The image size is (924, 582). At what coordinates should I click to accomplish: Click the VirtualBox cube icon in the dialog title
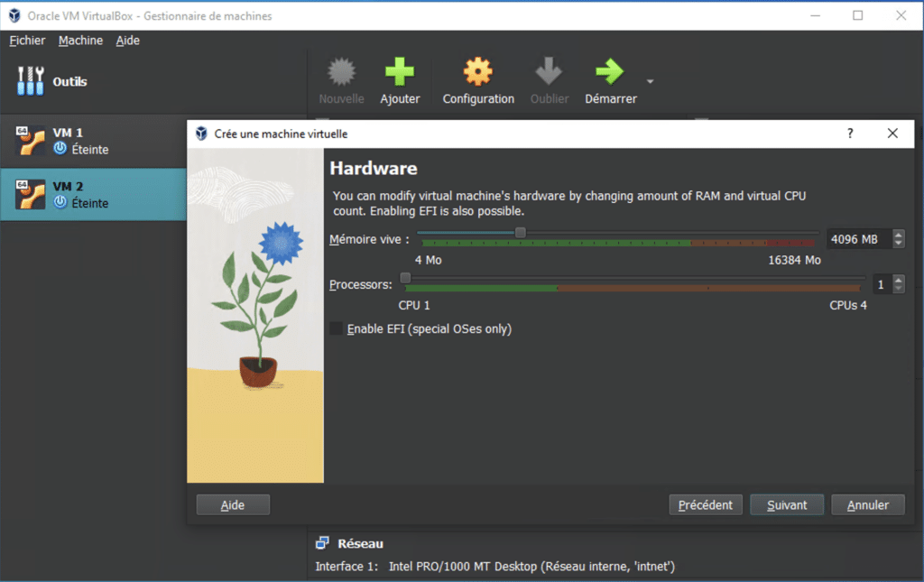201,134
